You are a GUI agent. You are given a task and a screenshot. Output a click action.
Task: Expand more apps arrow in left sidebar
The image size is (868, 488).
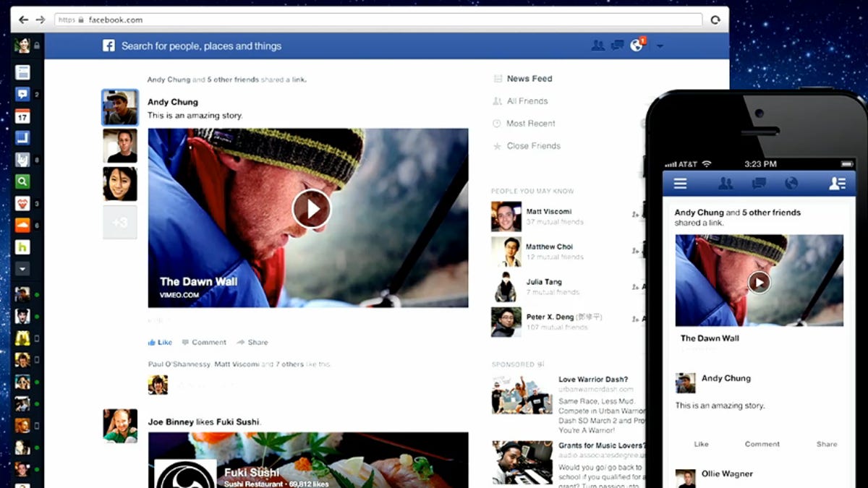[22, 268]
